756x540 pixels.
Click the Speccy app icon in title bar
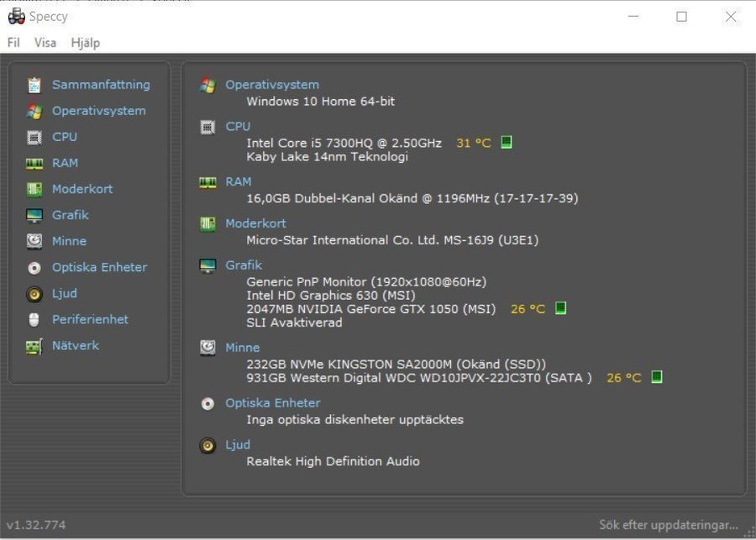(x=17, y=16)
